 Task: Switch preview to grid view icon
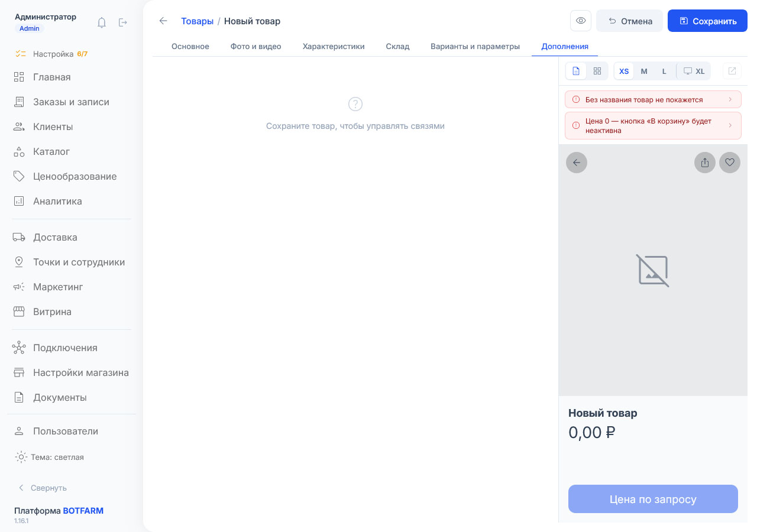(597, 71)
